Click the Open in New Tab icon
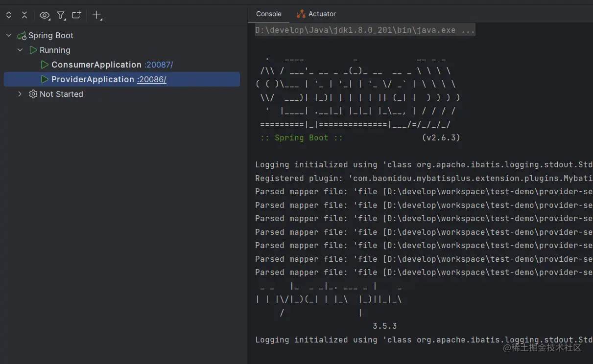The height and width of the screenshot is (364, 593). point(76,15)
